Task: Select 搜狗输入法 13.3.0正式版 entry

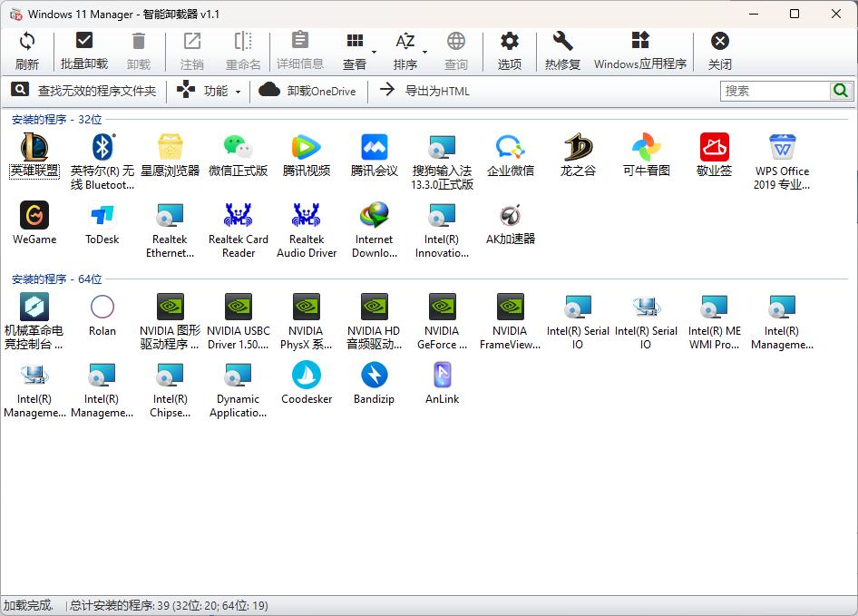Action: pyautogui.click(x=442, y=161)
